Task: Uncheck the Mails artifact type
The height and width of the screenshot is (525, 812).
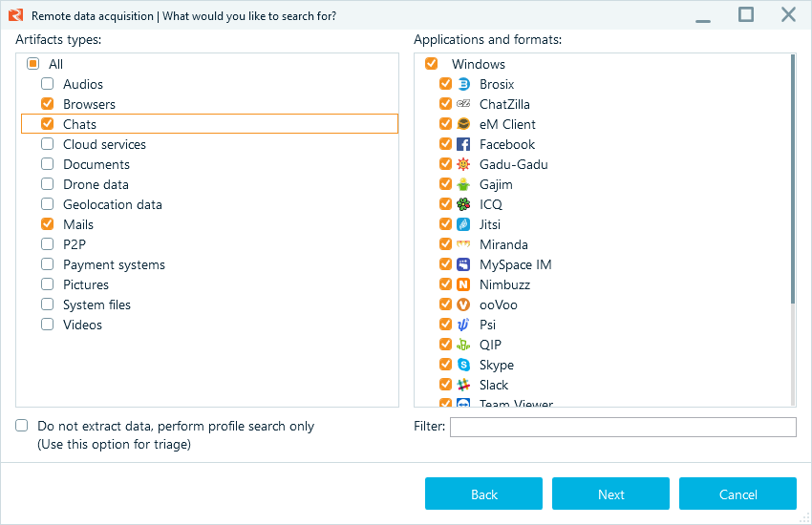Action: click(x=47, y=224)
